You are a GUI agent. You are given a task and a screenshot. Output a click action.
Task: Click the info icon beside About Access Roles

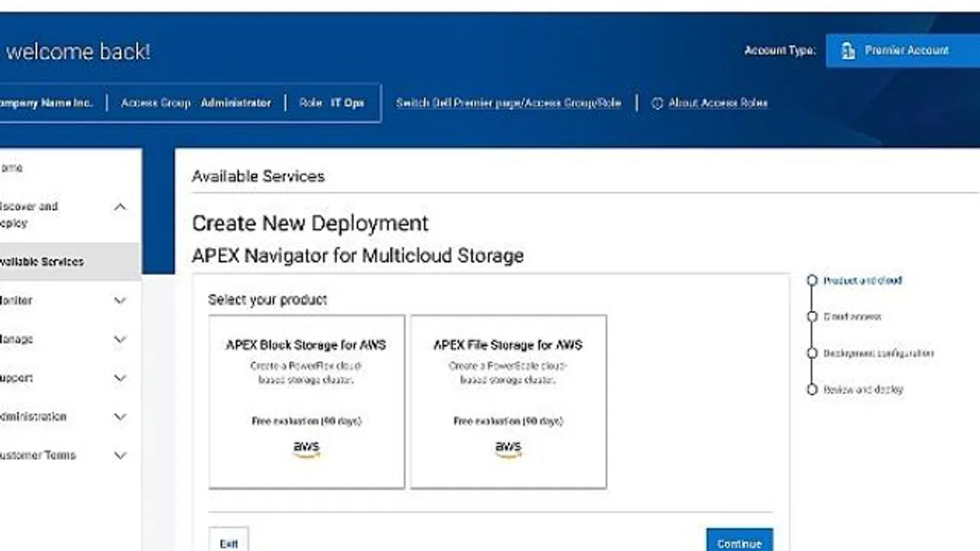coord(657,104)
